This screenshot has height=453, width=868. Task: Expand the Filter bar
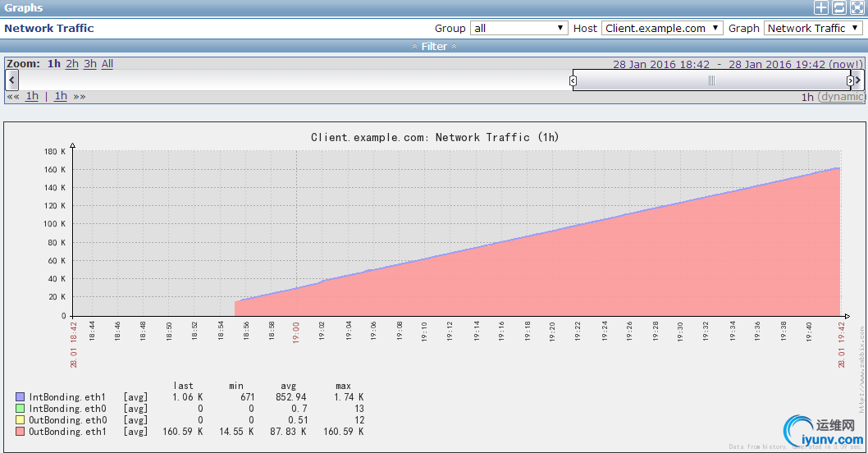point(434,47)
